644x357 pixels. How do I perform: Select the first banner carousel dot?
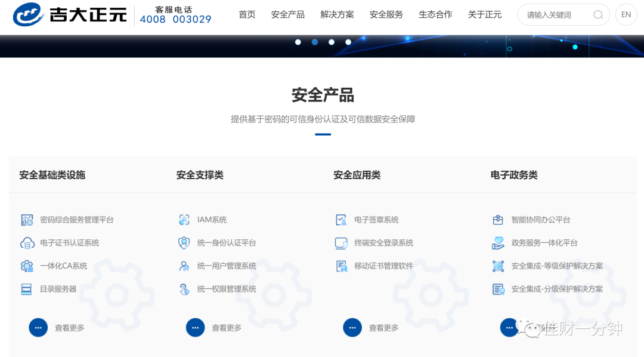pyautogui.click(x=298, y=42)
